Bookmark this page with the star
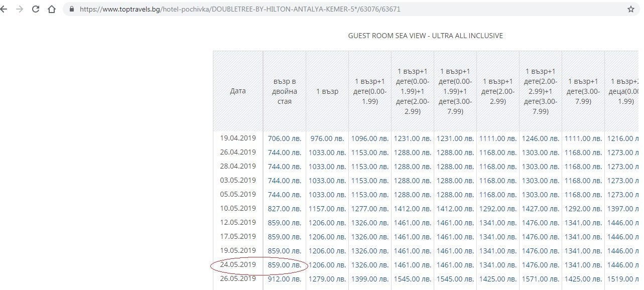Viewport: 644px width, 290px height. (x=630, y=9)
